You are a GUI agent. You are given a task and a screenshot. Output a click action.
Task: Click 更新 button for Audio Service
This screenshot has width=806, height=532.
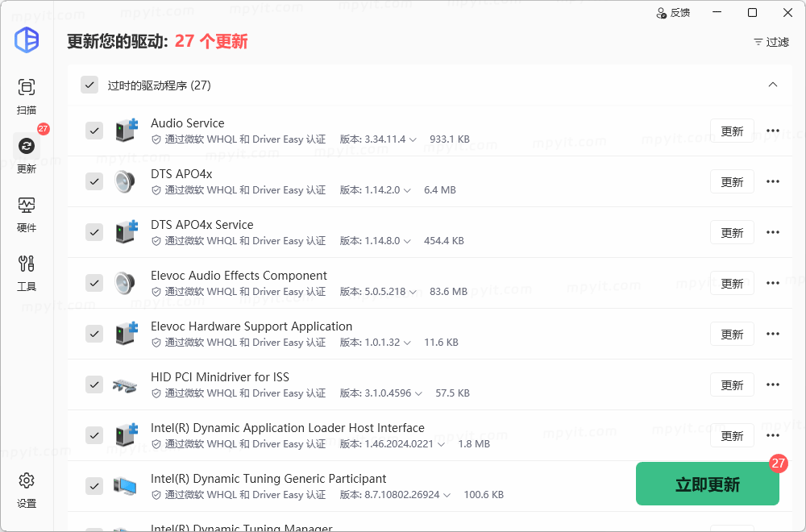tap(732, 131)
